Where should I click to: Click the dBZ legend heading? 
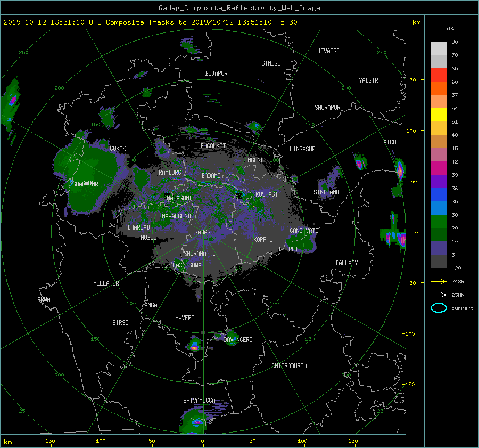click(x=451, y=29)
